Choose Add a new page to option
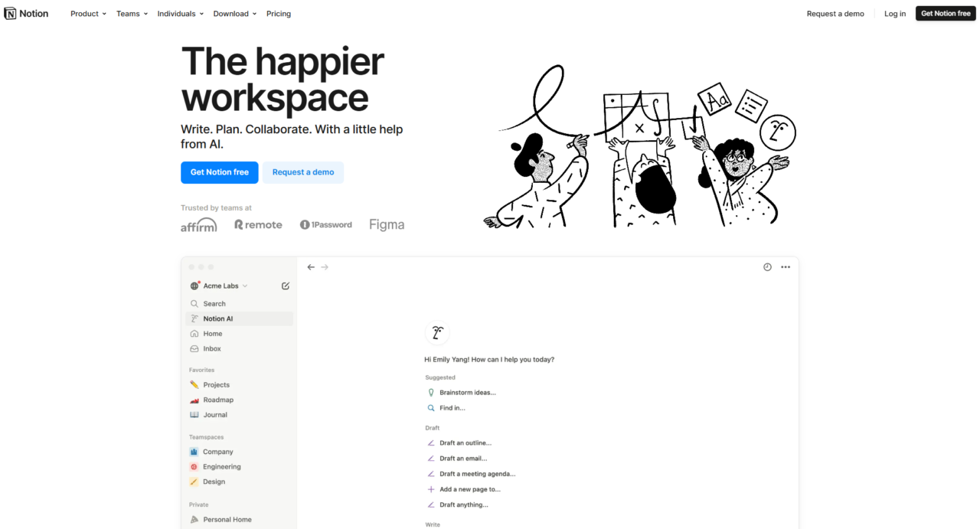This screenshot has width=980, height=529. [x=470, y=489]
